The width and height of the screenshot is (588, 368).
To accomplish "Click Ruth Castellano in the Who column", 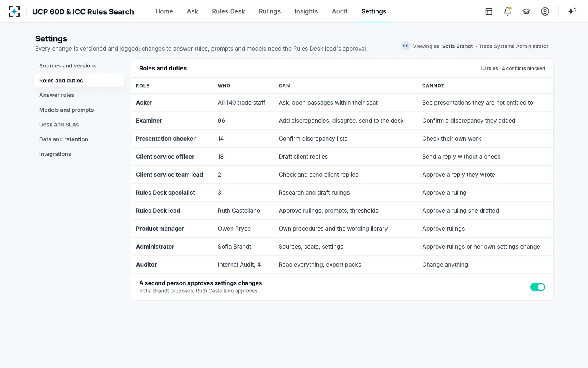I will [239, 211].
